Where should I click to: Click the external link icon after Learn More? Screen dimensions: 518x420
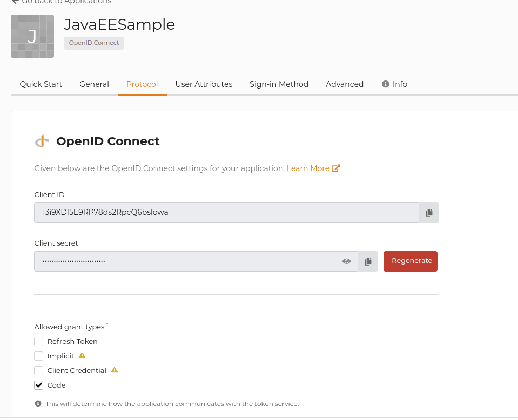tap(337, 168)
